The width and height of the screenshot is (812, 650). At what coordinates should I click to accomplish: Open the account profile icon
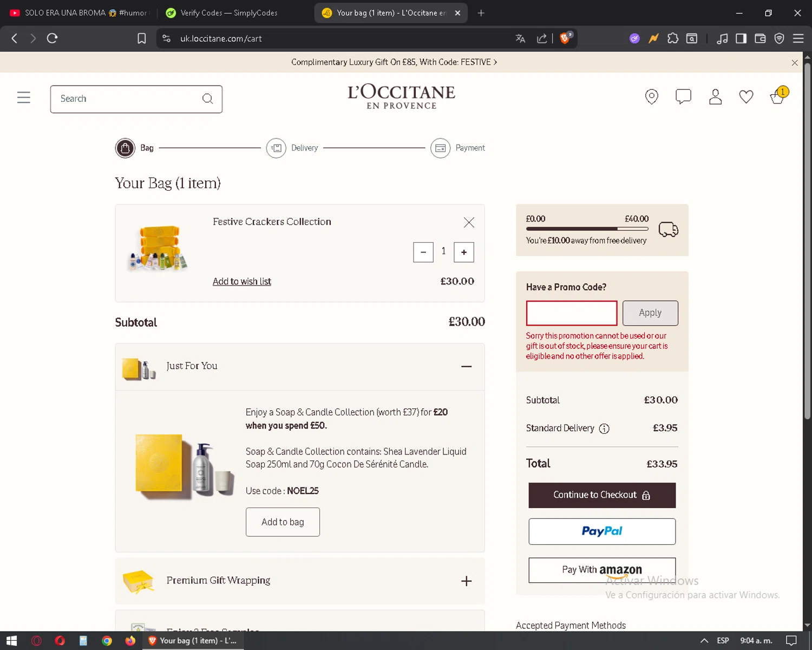715,97
